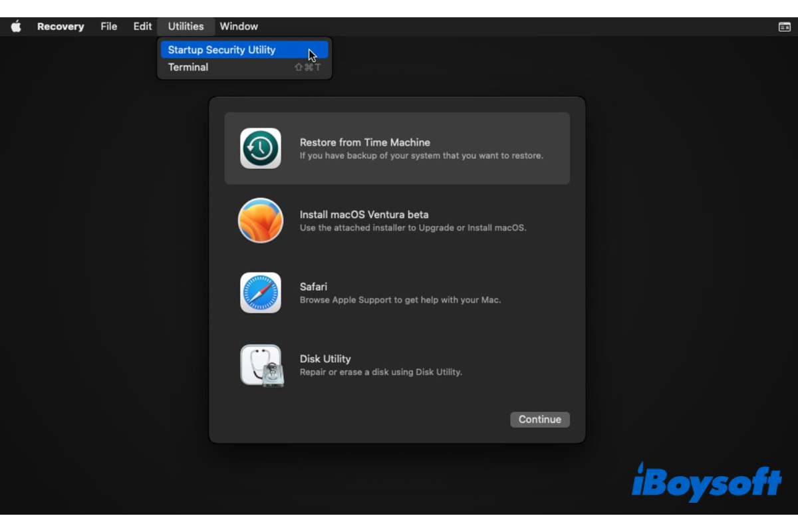The image size is (798, 532).
Task: Select the Restore from Time Machine title
Action: (364, 142)
